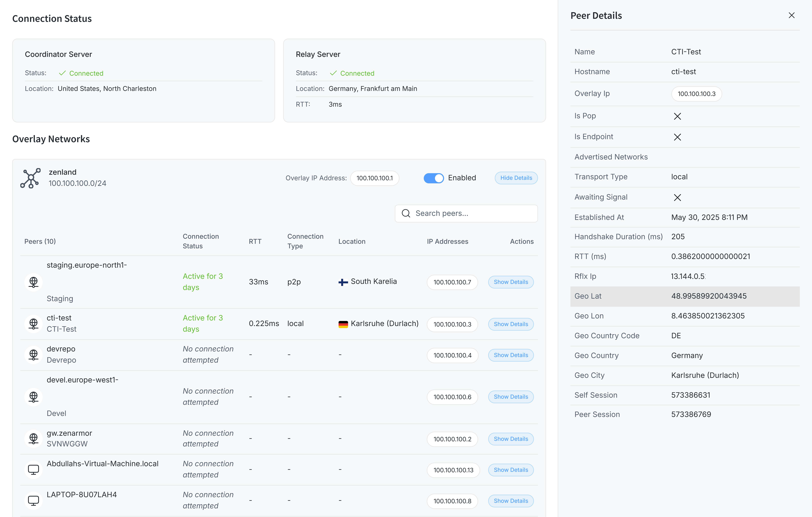Toggle the zenland Enabled switch
The height and width of the screenshot is (517, 812).
click(434, 178)
